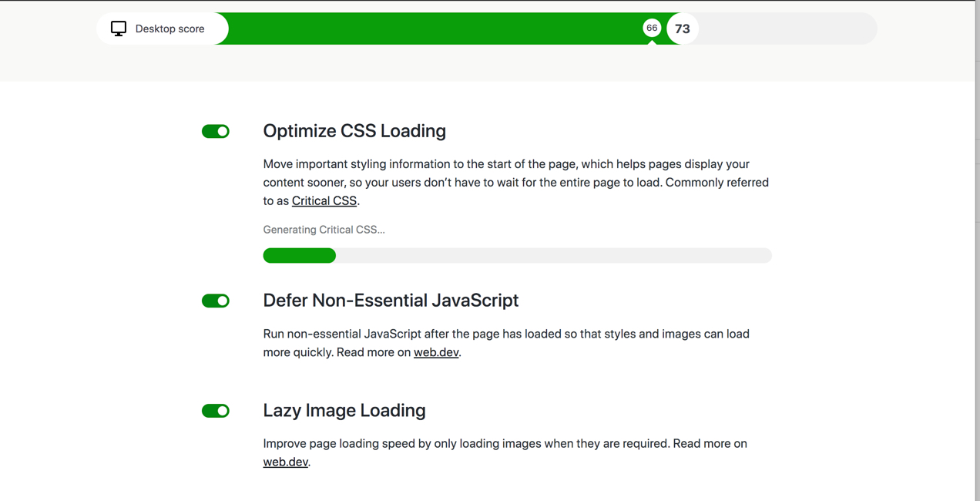Click the 73 score marker
Image resolution: width=980 pixels, height=501 pixels.
point(682,29)
